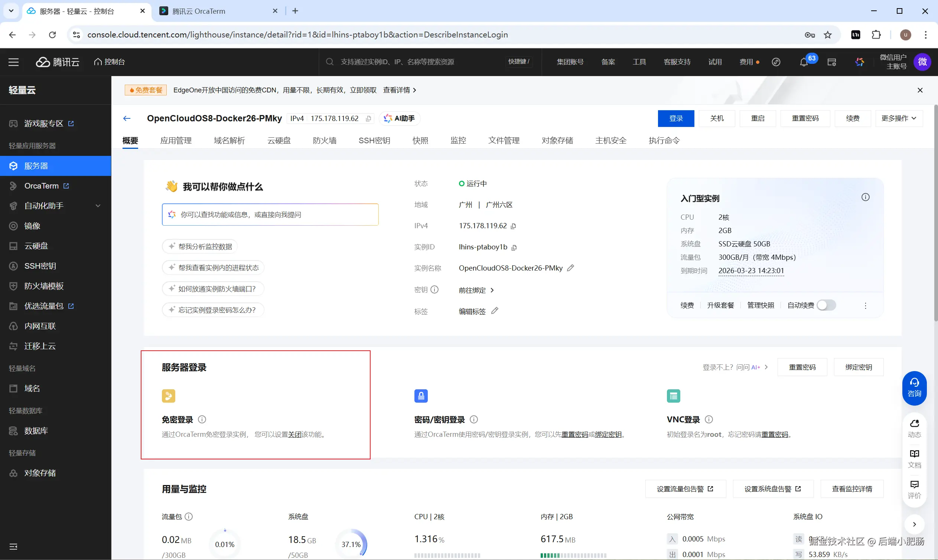Open the notification bell with 63 badge

[x=804, y=62]
